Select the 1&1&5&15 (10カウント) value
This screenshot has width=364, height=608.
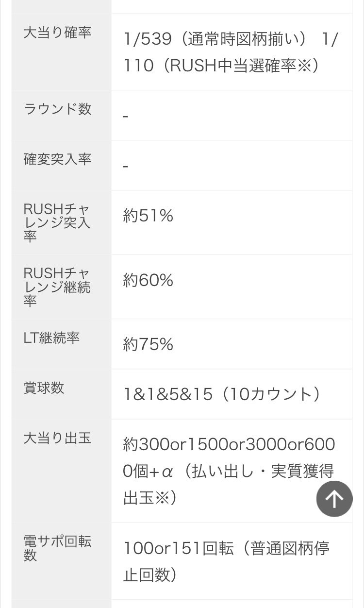[221, 394]
